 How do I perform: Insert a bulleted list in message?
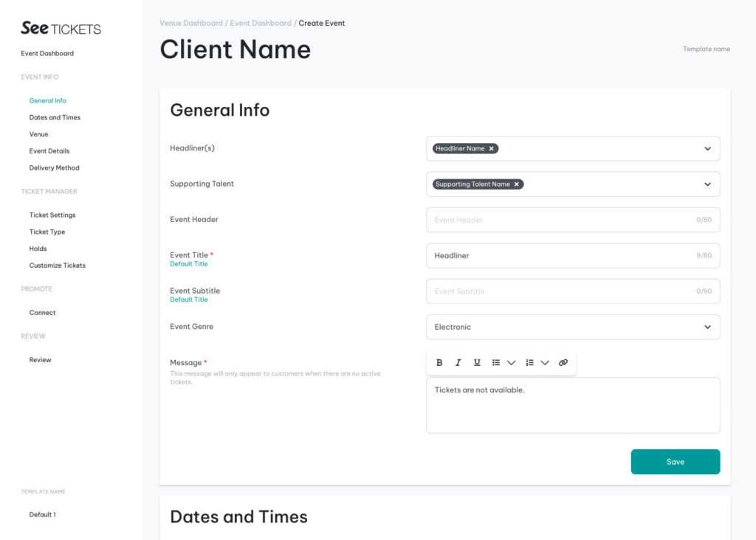(496, 363)
